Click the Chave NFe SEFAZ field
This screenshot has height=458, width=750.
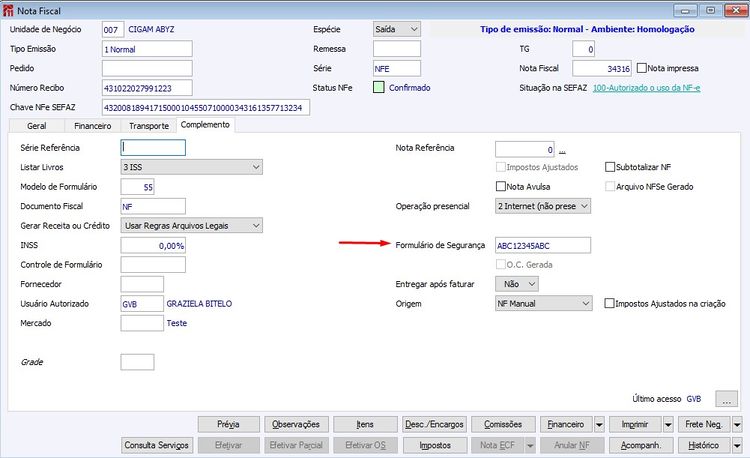[x=206, y=108]
